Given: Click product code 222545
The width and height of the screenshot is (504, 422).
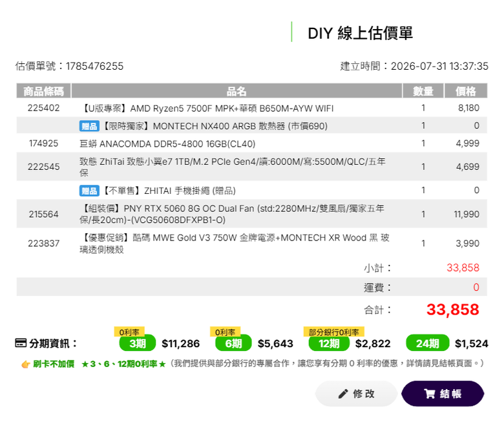Looking at the screenshot, I should click(44, 167).
